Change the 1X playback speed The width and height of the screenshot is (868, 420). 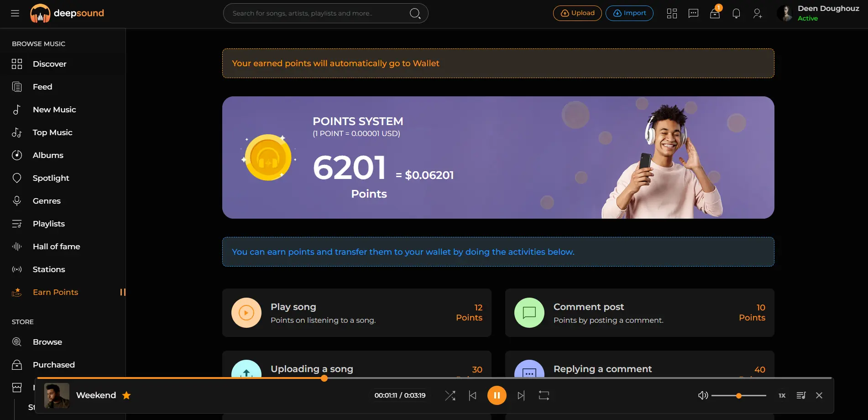[782, 395]
